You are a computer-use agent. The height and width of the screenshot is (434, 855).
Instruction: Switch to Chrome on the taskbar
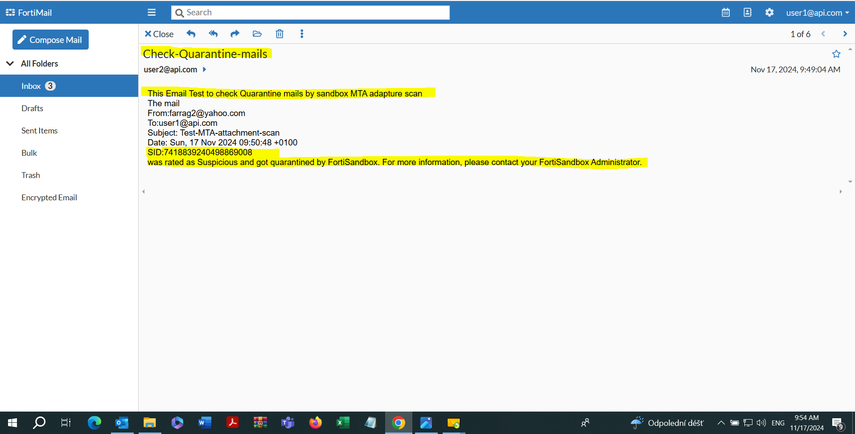399,423
